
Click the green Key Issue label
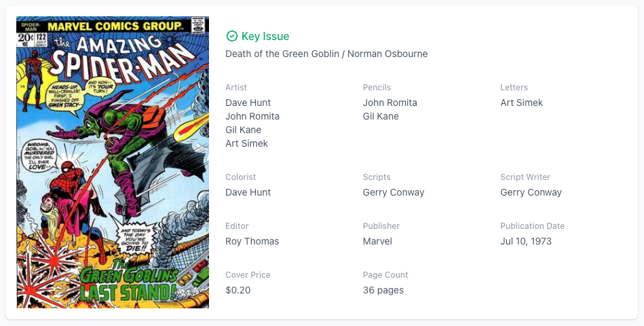click(265, 36)
